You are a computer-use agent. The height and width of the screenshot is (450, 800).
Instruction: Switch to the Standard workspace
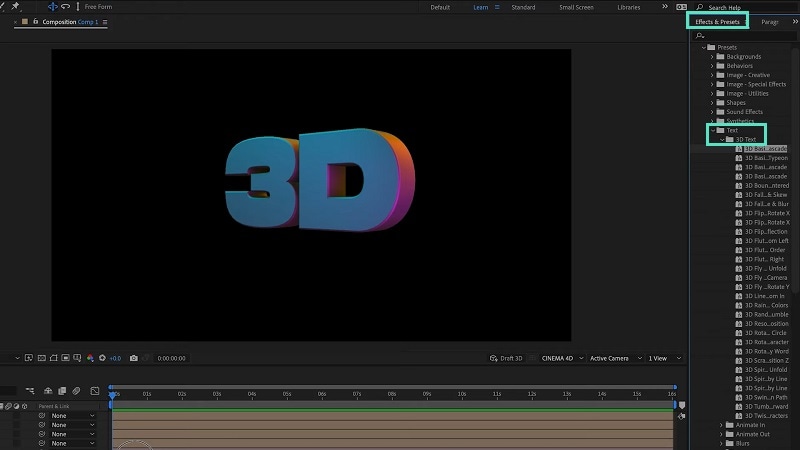click(x=523, y=7)
